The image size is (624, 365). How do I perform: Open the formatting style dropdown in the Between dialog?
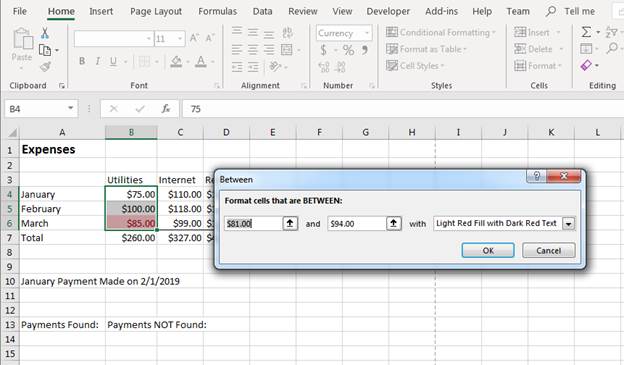click(568, 224)
